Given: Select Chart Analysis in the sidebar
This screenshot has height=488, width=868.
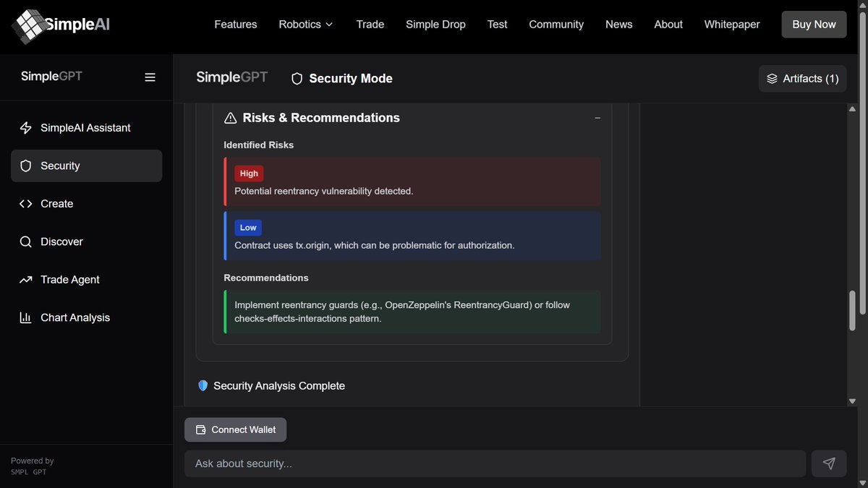Looking at the screenshot, I should 87,317.
